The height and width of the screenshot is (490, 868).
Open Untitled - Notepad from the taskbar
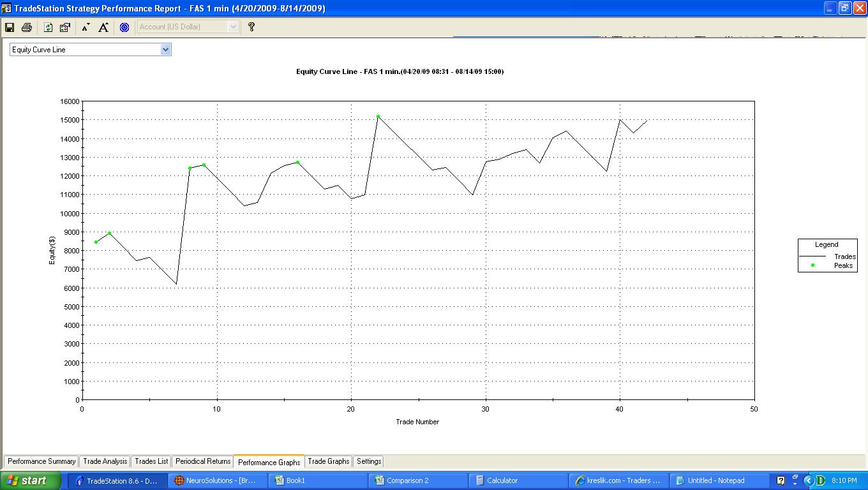pos(719,480)
